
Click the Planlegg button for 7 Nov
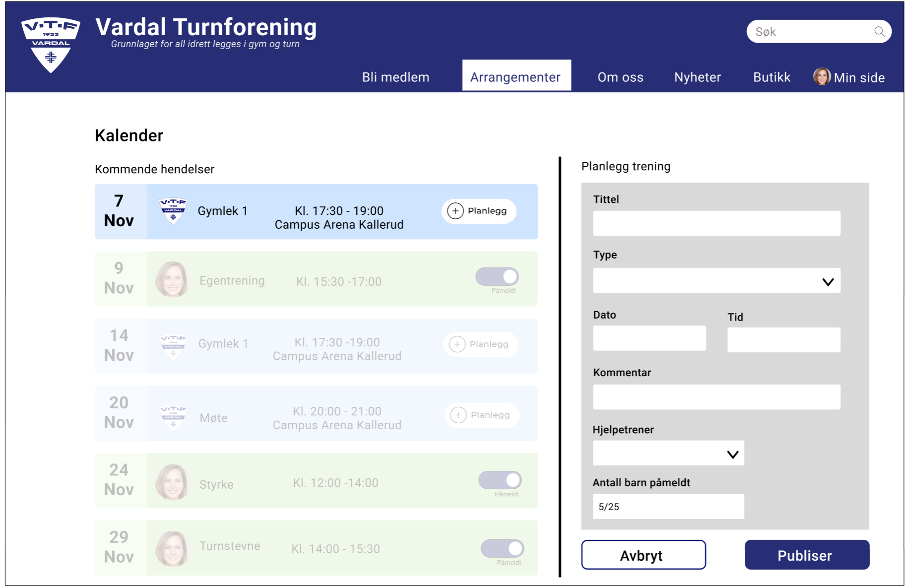coord(478,211)
